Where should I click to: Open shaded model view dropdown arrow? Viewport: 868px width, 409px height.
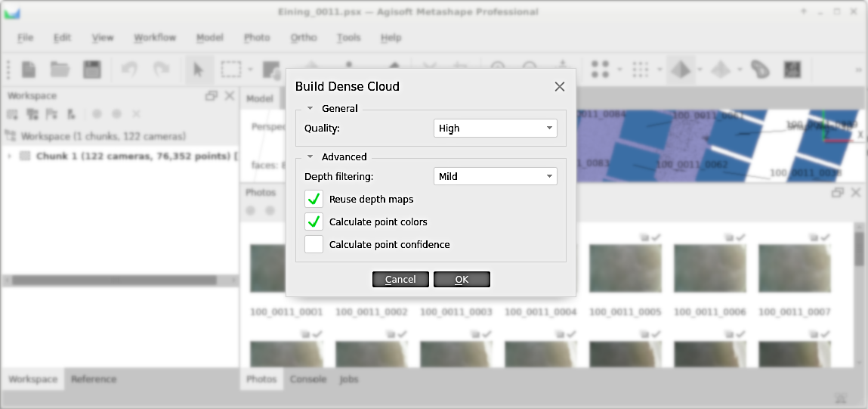pos(700,70)
